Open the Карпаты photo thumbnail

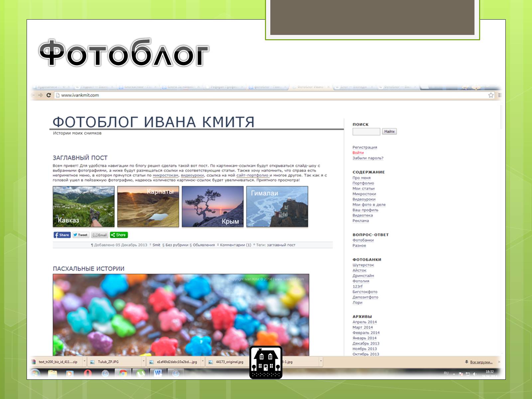[x=148, y=206]
